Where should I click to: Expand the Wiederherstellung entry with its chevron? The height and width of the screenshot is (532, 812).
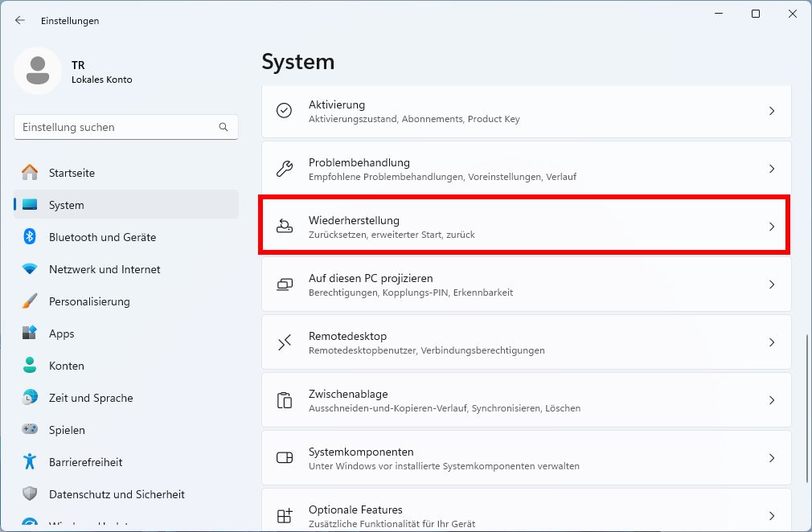tap(772, 227)
